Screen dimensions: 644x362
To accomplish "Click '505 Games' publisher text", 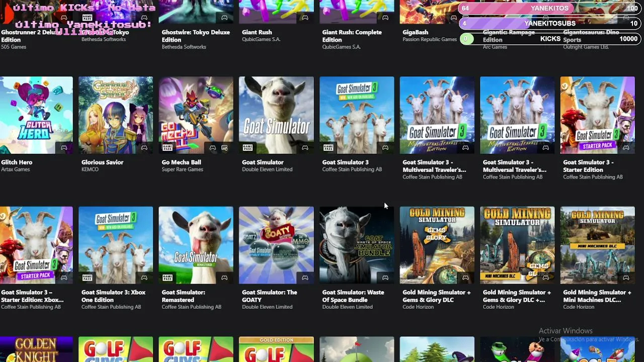I will pos(14,47).
